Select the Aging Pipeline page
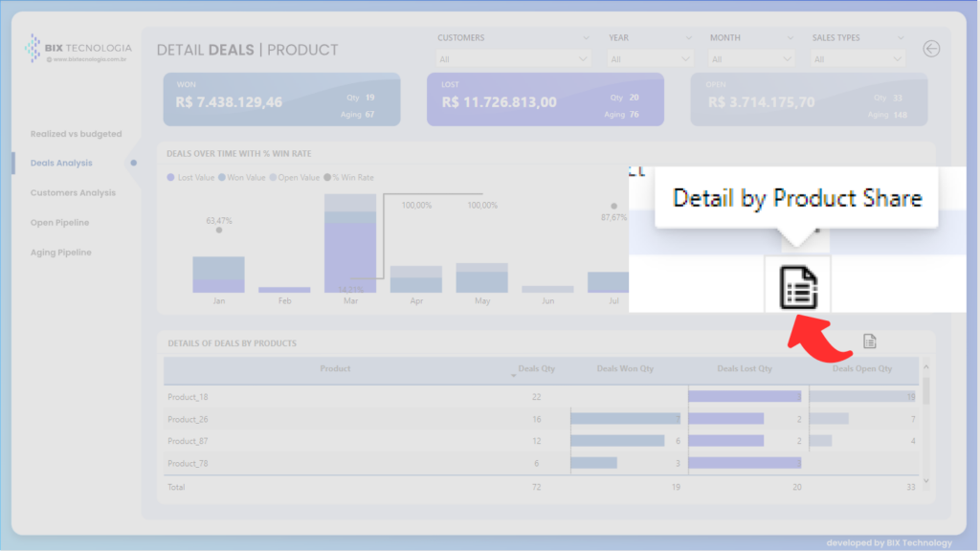 pyautogui.click(x=60, y=252)
